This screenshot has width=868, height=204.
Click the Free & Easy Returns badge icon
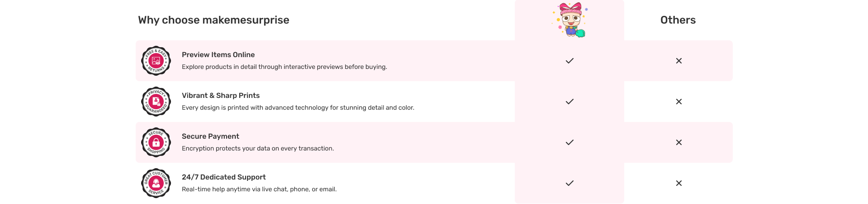(156, 61)
